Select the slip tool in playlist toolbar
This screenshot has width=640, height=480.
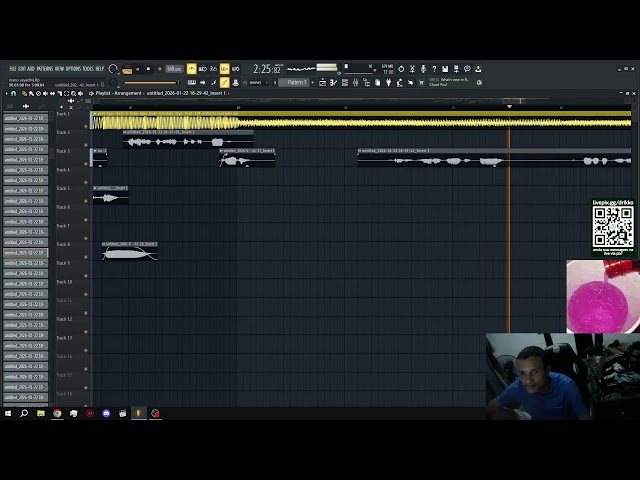pyautogui.click(x=52, y=93)
